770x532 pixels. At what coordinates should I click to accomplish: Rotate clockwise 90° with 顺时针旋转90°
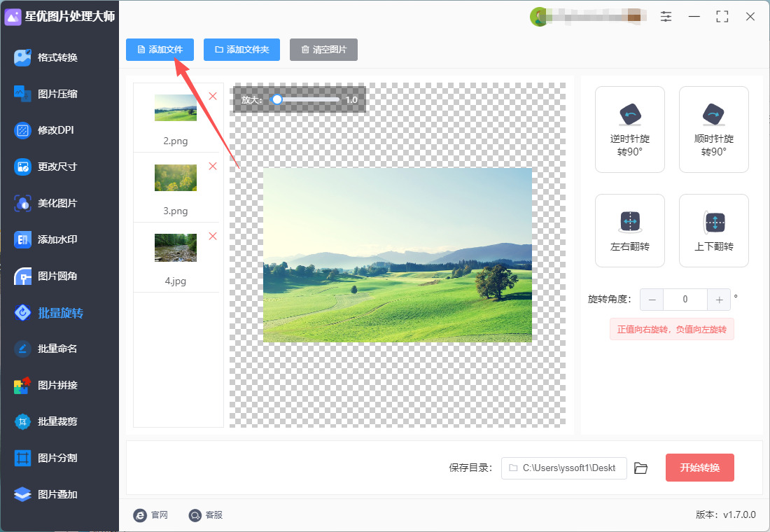click(713, 129)
